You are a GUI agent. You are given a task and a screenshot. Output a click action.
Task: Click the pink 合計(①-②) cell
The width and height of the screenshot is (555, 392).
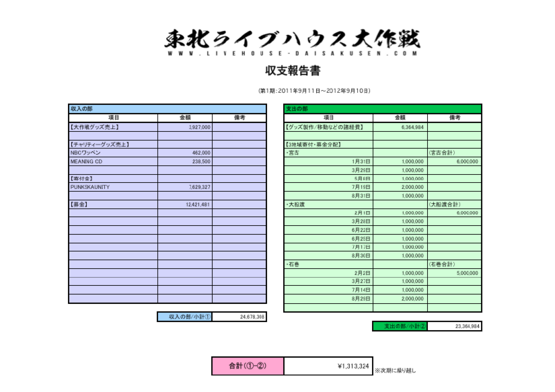248,366
